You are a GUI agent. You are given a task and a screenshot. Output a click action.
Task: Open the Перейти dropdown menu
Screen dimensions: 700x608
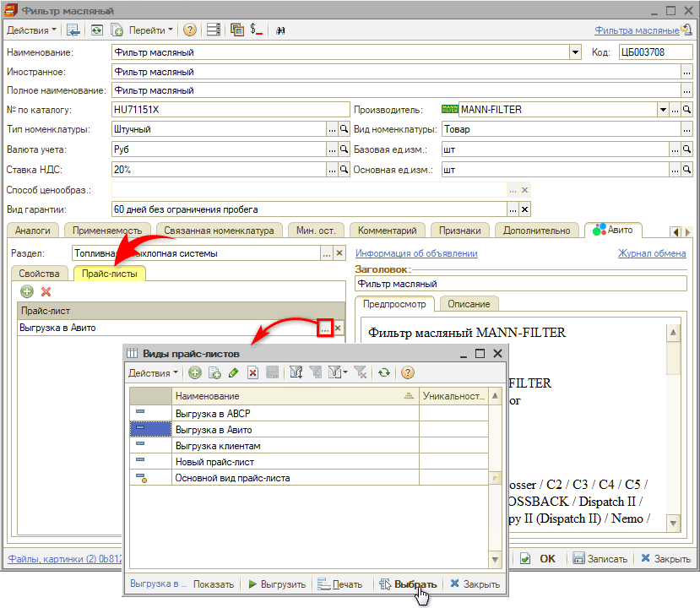[x=152, y=30]
